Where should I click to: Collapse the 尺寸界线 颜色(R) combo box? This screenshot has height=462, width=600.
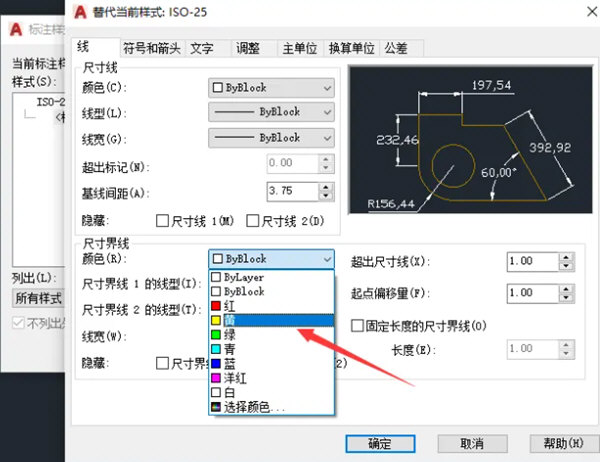coord(271,259)
